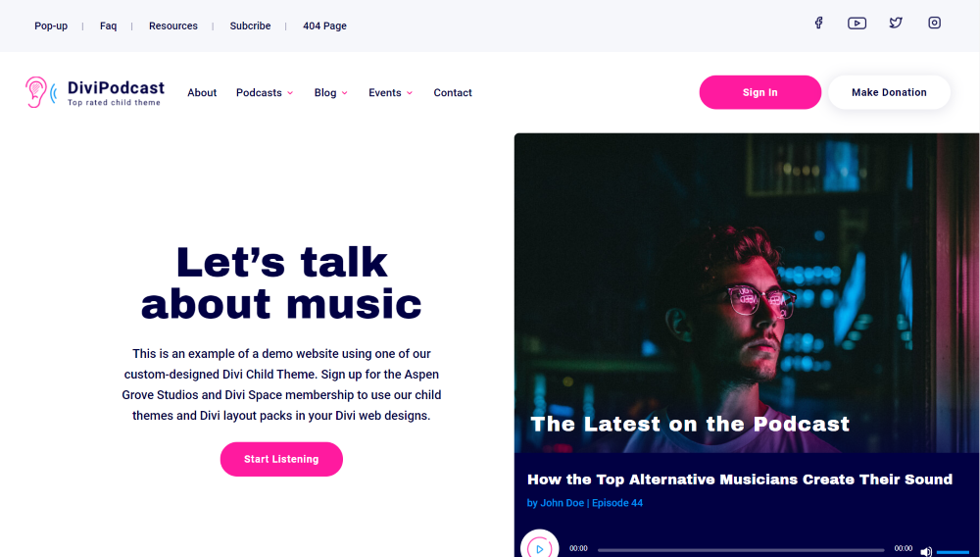Open the Twitter social icon

[896, 24]
